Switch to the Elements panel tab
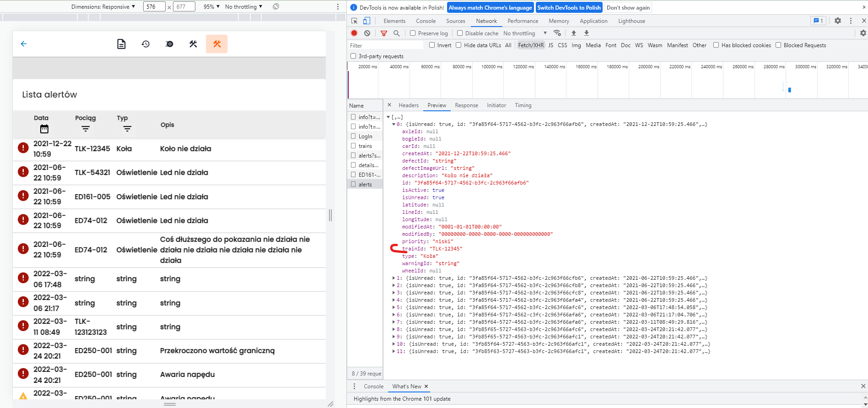The image size is (868, 408). click(394, 21)
